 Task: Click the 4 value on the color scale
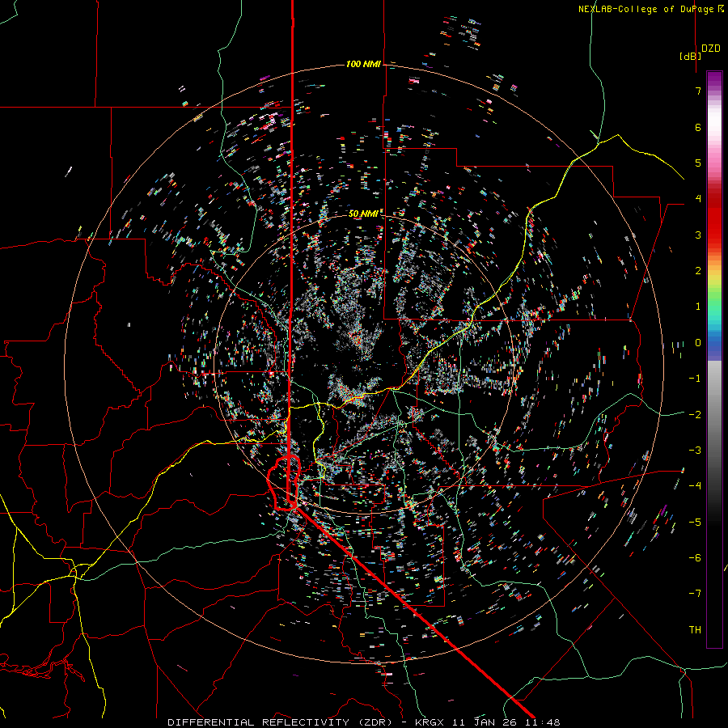[x=698, y=199]
